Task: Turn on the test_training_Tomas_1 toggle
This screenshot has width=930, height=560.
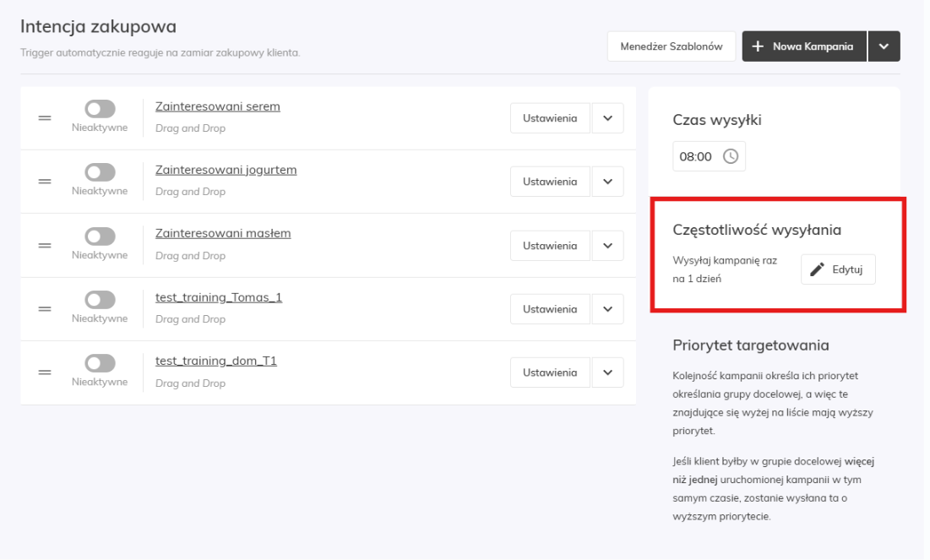Action: point(100,300)
